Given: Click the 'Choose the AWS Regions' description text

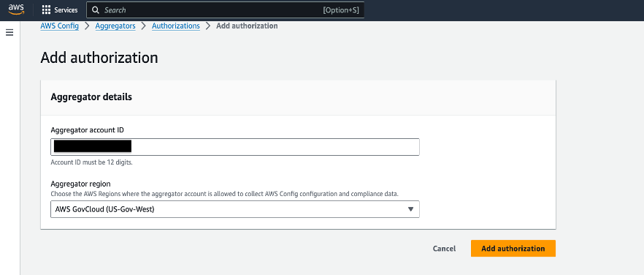Looking at the screenshot, I should point(225,194).
